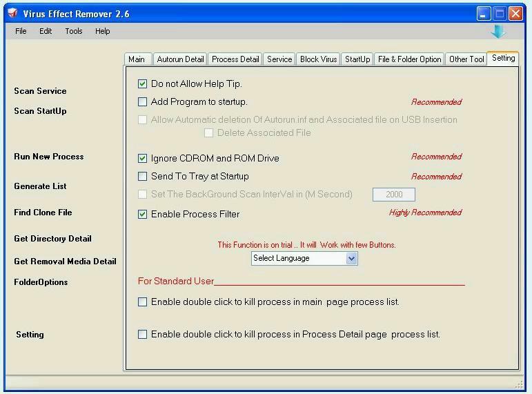This screenshot has width=532, height=394.
Task: Open the Help menu
Action: coord(102,31)
